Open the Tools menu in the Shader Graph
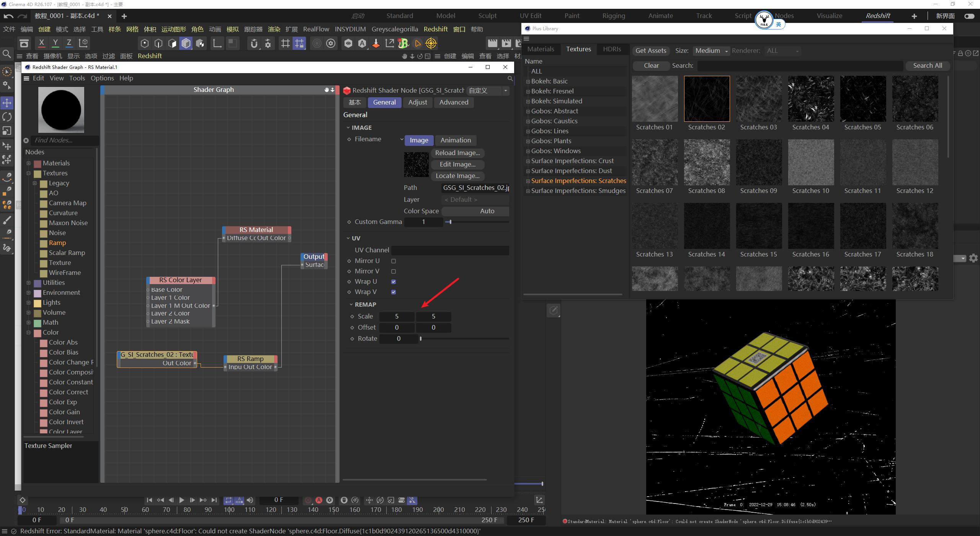980x536 pixels. coord(77,78)
